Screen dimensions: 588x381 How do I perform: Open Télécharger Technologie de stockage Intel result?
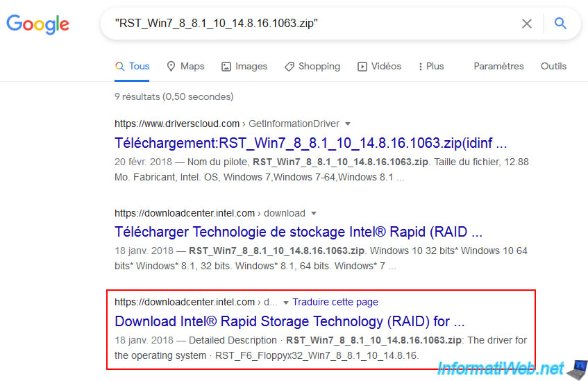tap(298, 232)
